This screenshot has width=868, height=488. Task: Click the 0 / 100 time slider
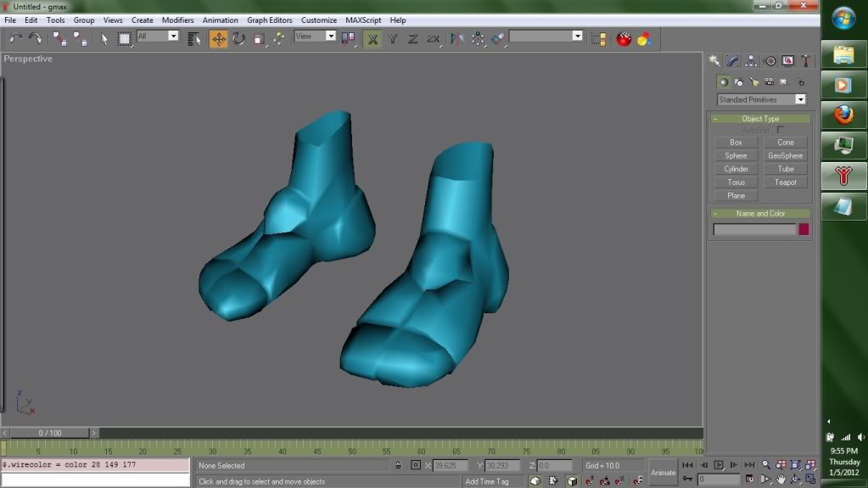click(50, 433)
